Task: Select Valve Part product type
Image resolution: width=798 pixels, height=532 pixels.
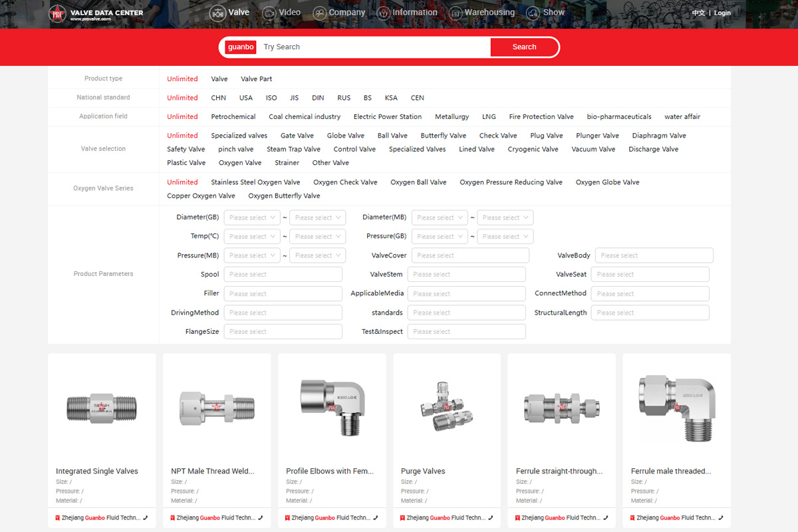Action: point(256,79)
